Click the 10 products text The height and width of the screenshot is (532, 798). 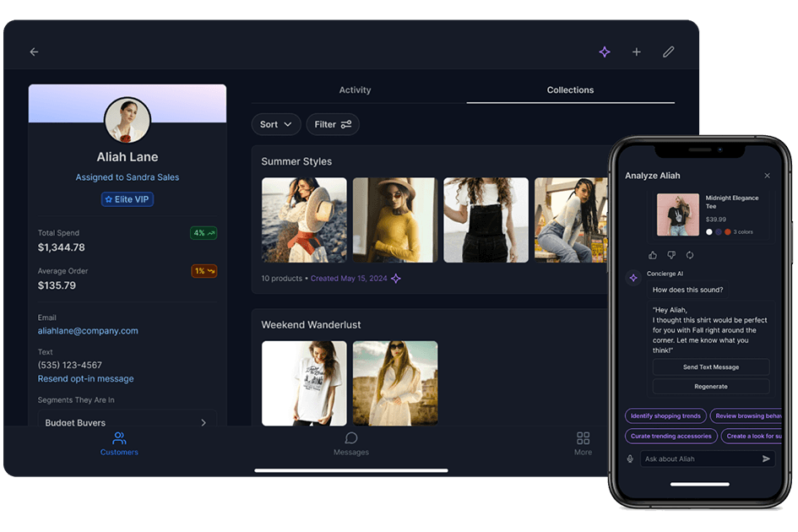pyautogui.click(x=281, y=279)
